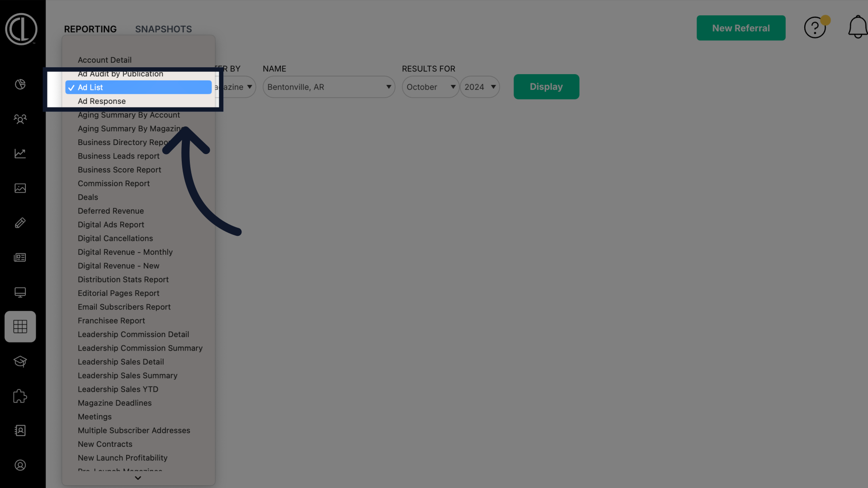The image size is (868, 488).
Task: Open the newspaper sidebar icon
Action: pos(20,258)
